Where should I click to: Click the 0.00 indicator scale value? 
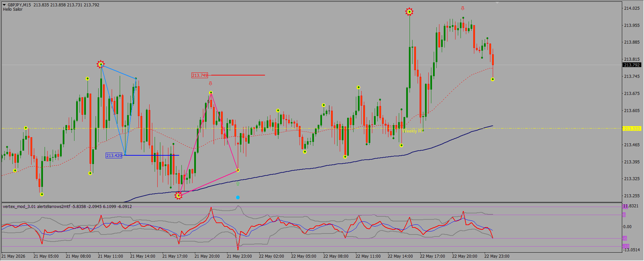click(628, 227)
